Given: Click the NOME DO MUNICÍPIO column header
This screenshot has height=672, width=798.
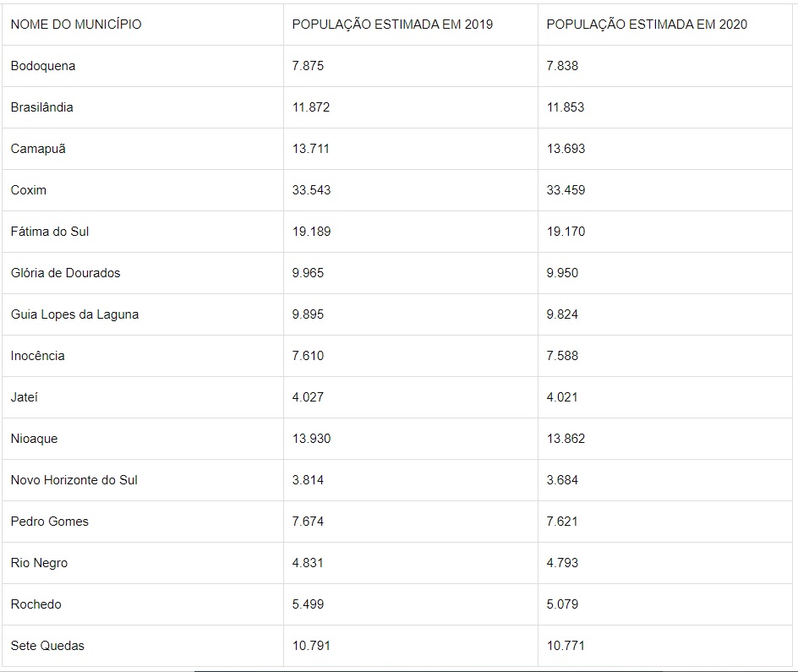Looking at the screenshot, I should tap(76, 25).
